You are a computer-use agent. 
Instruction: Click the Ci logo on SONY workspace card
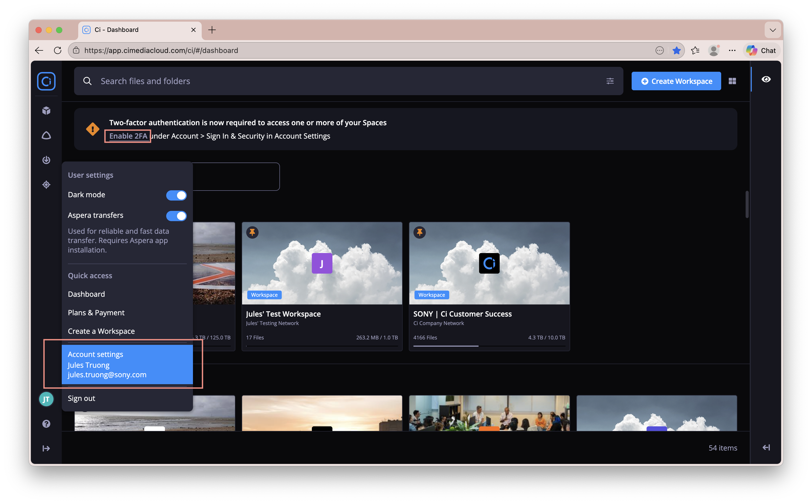pyautogui.click(x=489, y=263)
